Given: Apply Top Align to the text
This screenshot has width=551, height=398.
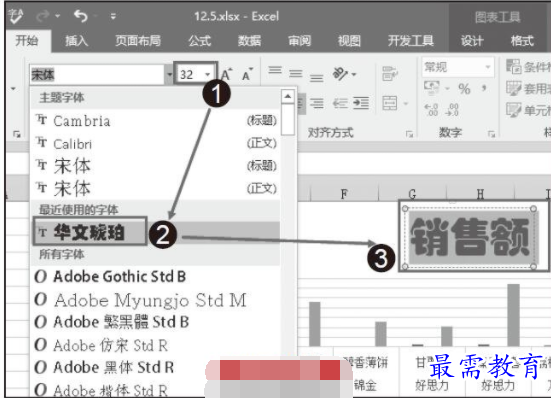Looking at the screenshot, I should point(275,70).
